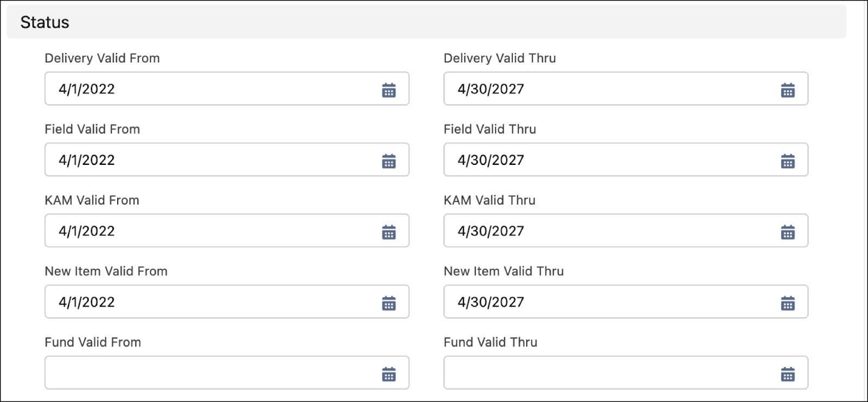Open calendar picker for New Item Valid From
This screenshot has width=868, height=402.
(x=388, y=303)
